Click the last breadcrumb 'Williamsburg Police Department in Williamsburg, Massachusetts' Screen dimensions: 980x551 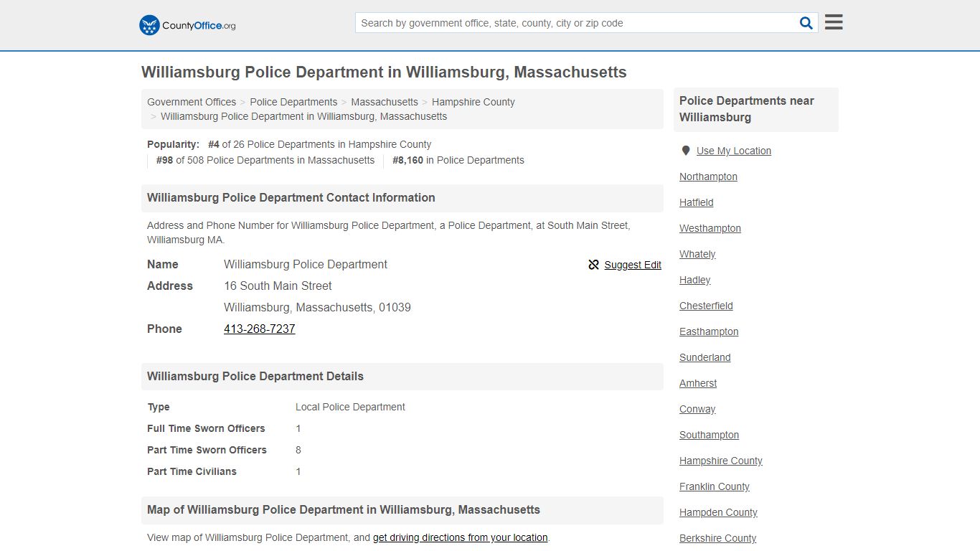point(303,116)
